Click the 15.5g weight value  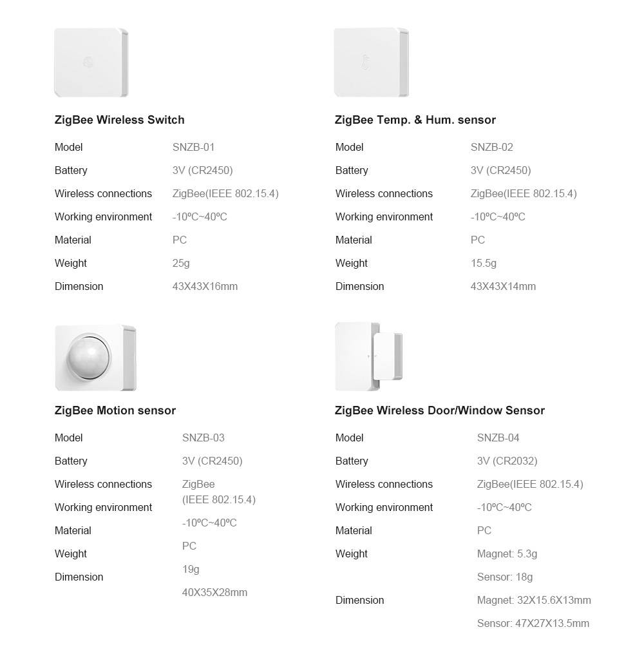coord(483,263)
